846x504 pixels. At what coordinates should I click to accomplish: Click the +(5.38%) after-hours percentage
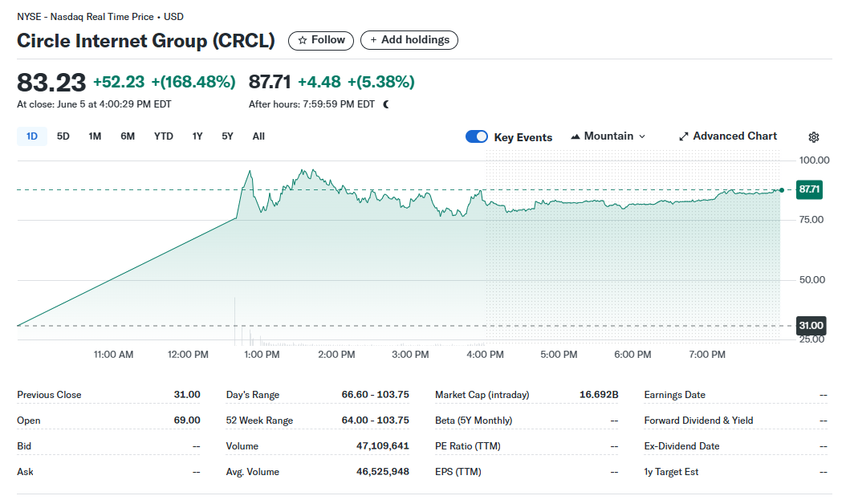point(381,82)
